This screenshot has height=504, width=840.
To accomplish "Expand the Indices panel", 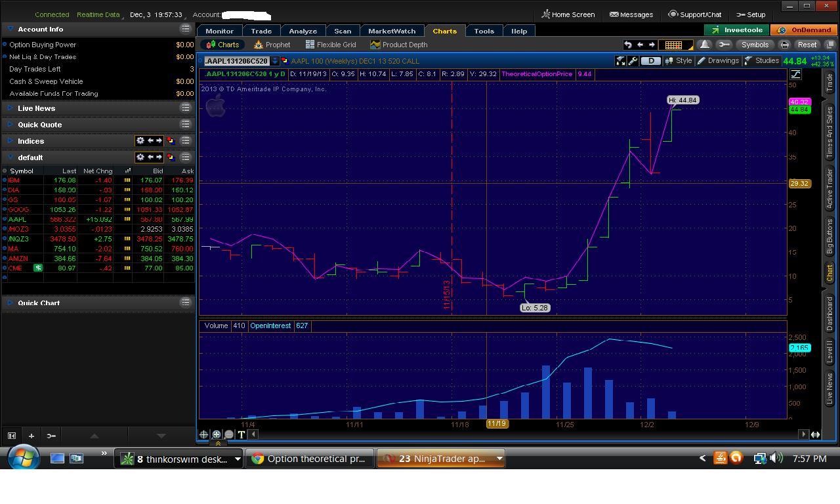I will click(x=10, y=141).
